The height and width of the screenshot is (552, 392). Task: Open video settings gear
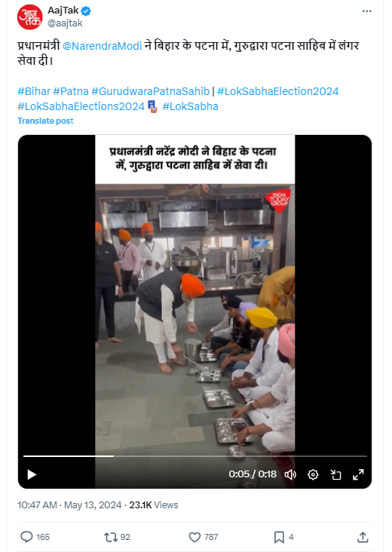tap(313, 474)
